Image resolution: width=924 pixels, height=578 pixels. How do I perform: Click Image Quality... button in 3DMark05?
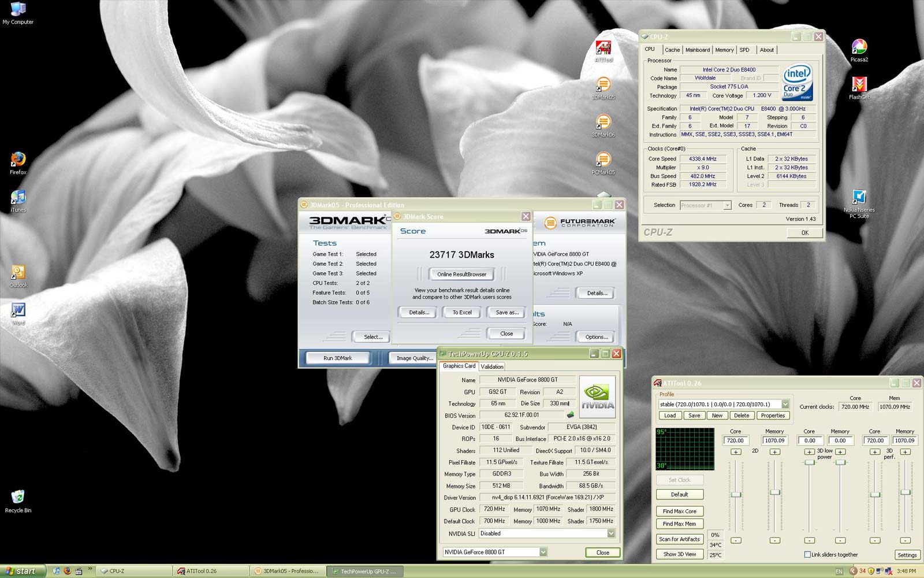pyautogui.click(x=414, y=358)
